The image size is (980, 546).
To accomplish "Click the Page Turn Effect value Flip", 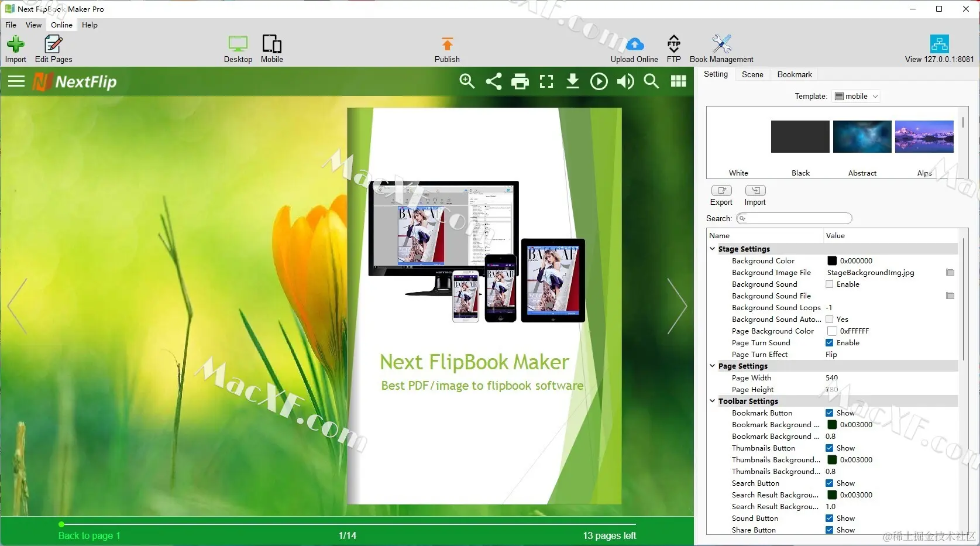I will pos(831,355).
